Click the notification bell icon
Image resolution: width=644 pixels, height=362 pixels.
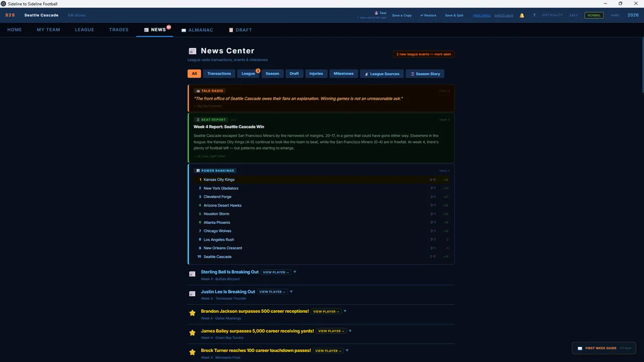(522, 15)
